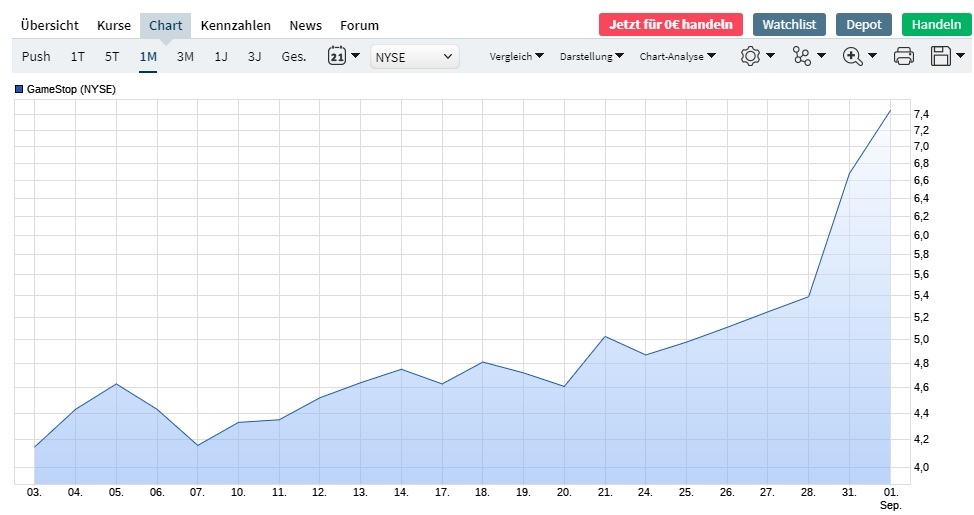This screenshot has height=515, width=974.
Task: Expand the Vergleich dropdown
Action: pos(516,57)
